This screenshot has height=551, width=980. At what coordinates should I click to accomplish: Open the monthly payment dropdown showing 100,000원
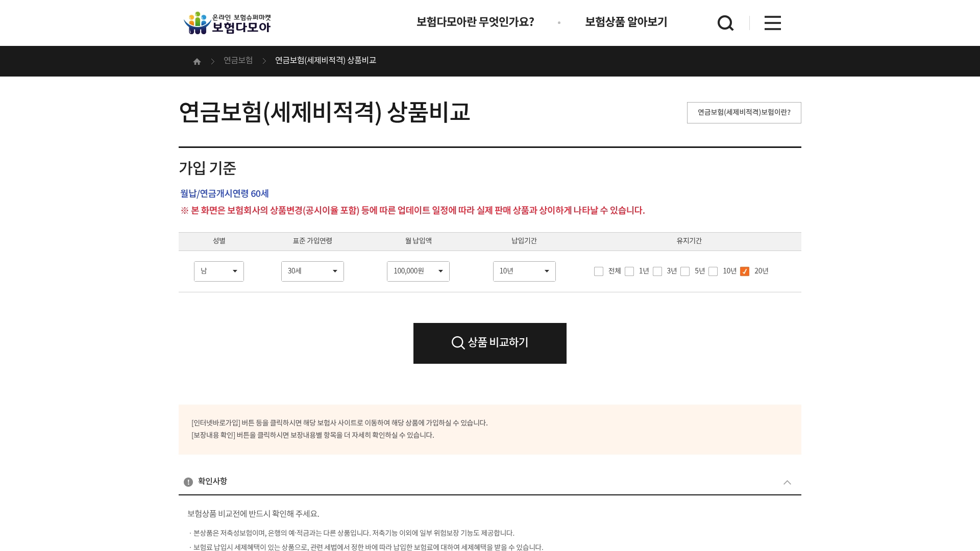point(418,271)
